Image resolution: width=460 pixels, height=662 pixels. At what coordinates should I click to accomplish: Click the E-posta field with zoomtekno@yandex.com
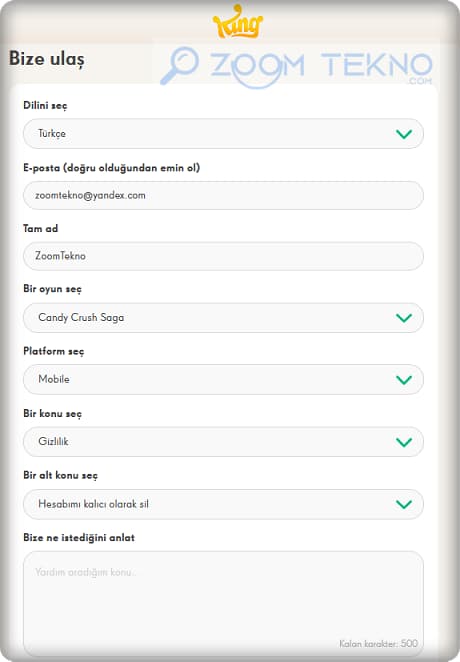pos(223,195)
